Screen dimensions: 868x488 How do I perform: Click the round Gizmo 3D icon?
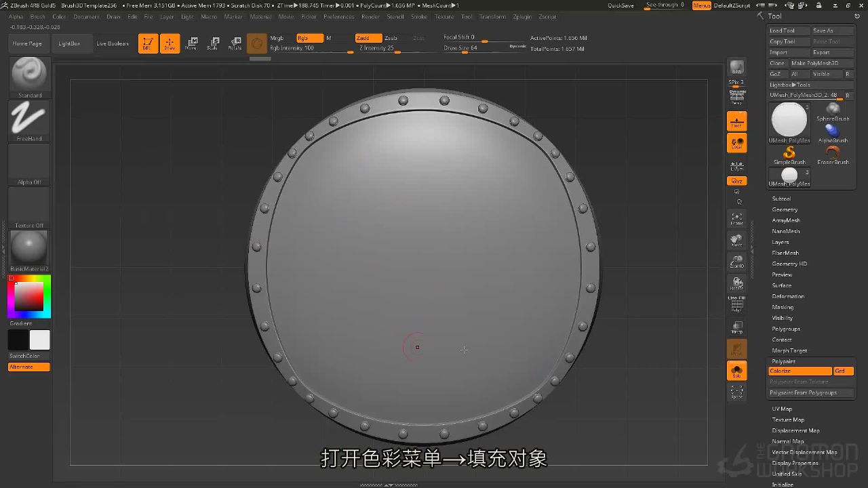point(257,43)
